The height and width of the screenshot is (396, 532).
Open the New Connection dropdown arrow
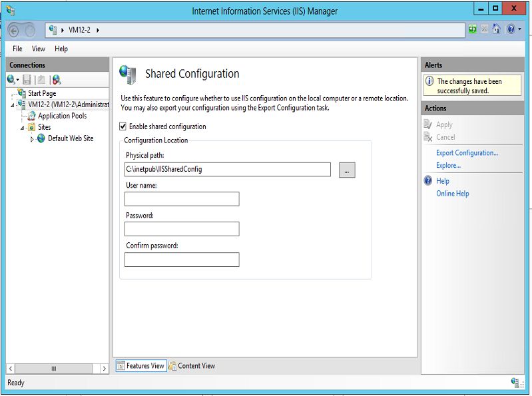point(17,80)
